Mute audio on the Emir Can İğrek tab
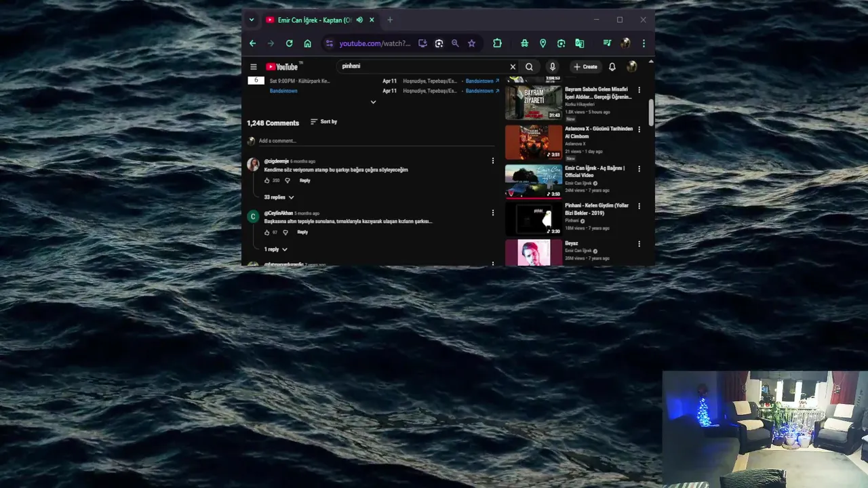This screenshot has width=868, height=488. pyautogui.click(x=359, y=20)
